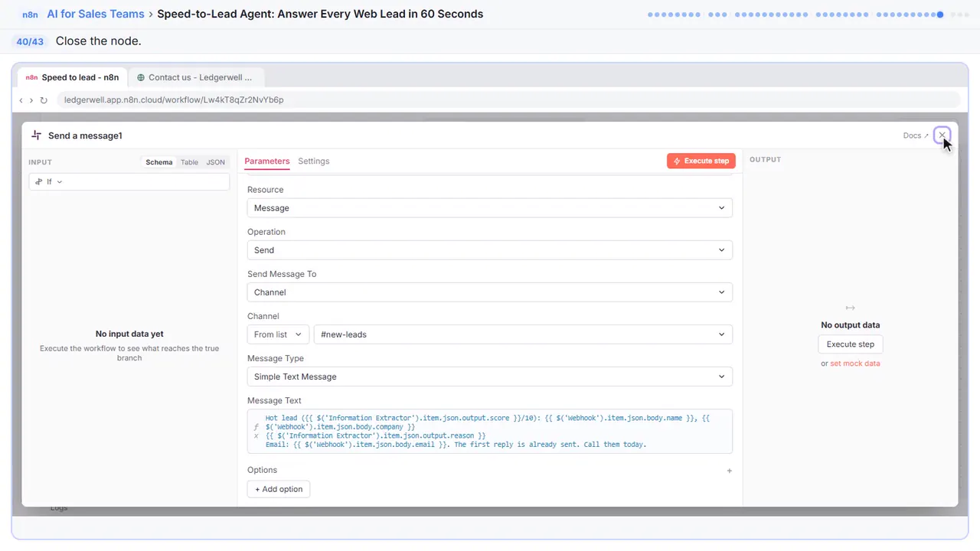Image resolution: width=980 pixels, height=551 pixels.
Task: Open the Operation dropdown showing Send
Action: (x=489, y=250)
